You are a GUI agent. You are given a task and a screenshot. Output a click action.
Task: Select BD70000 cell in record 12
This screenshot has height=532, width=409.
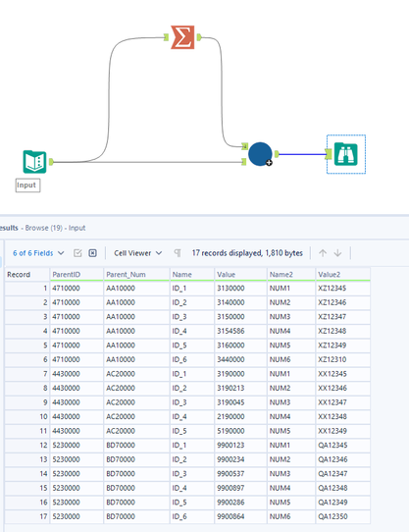pos(136,446)
